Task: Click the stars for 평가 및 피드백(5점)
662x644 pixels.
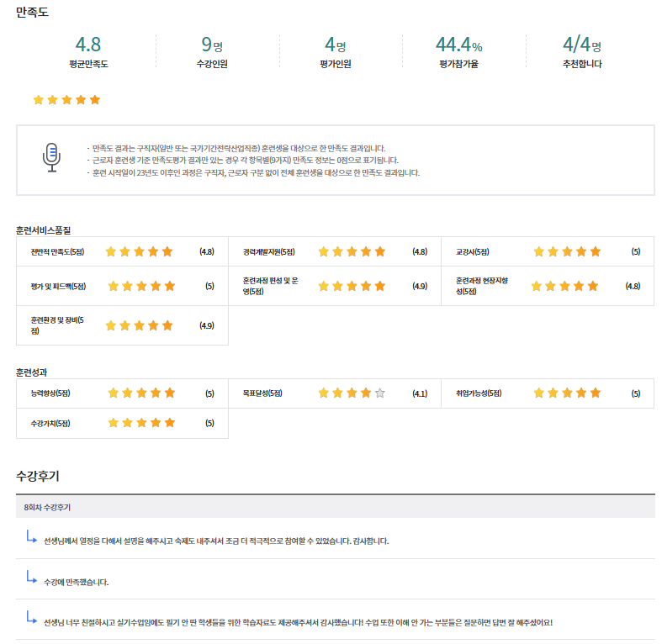Action: click(x=141, y=286)
